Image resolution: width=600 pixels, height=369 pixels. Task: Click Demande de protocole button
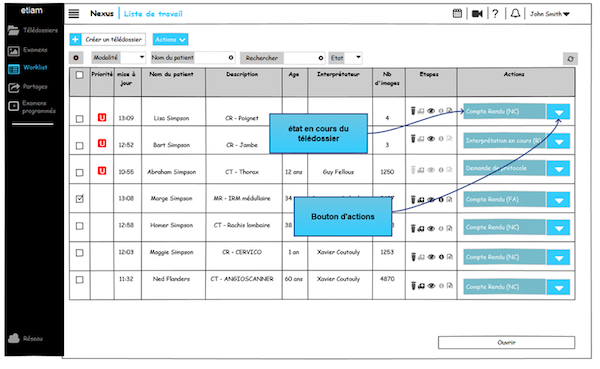coord(504,168)
